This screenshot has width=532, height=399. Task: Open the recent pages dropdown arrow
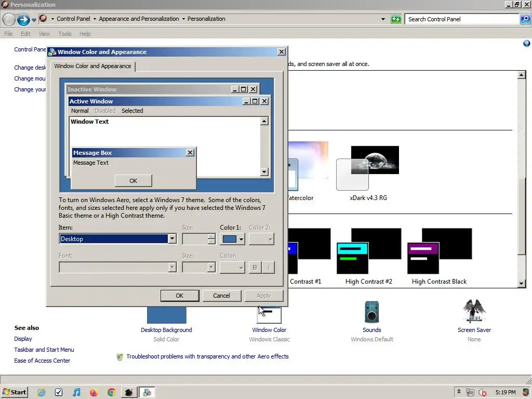click(34, 20)
